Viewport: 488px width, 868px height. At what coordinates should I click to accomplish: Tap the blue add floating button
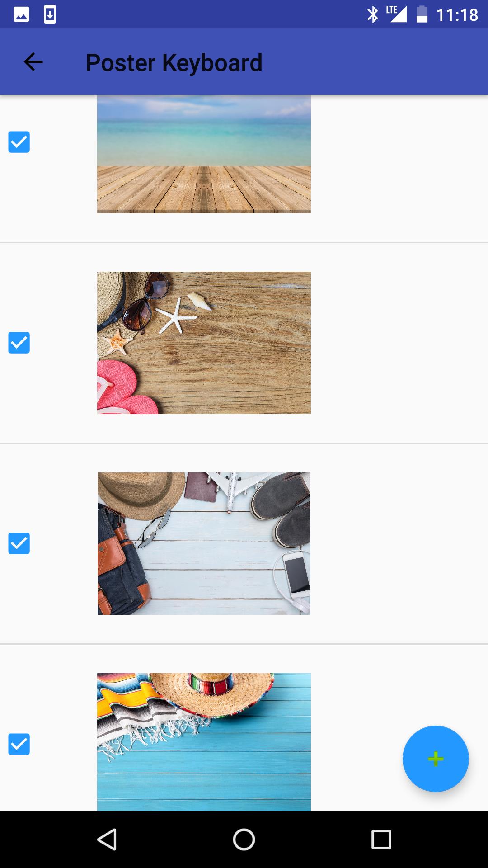pyautogui.click(x=436, y=759)
